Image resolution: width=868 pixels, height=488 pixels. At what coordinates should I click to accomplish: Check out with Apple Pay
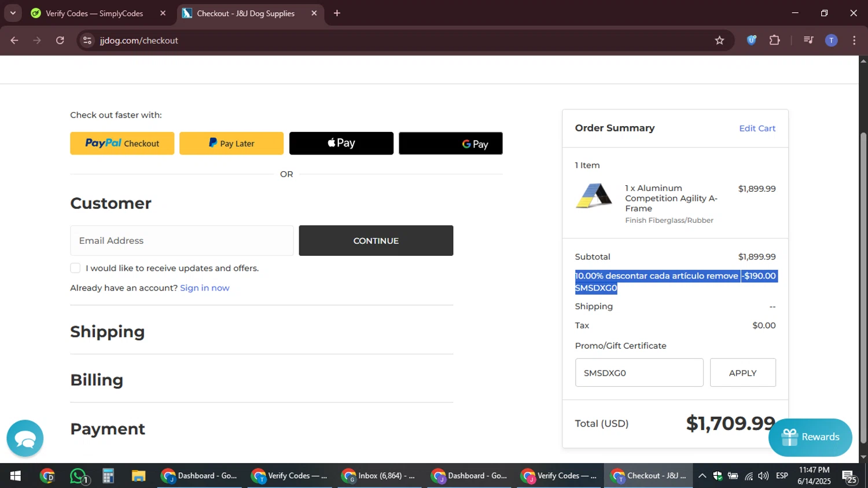point(341,143)
